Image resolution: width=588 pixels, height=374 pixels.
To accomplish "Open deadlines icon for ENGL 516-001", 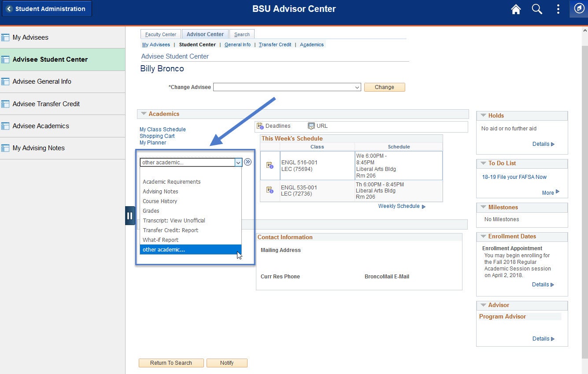I will [x=270, y=165].
